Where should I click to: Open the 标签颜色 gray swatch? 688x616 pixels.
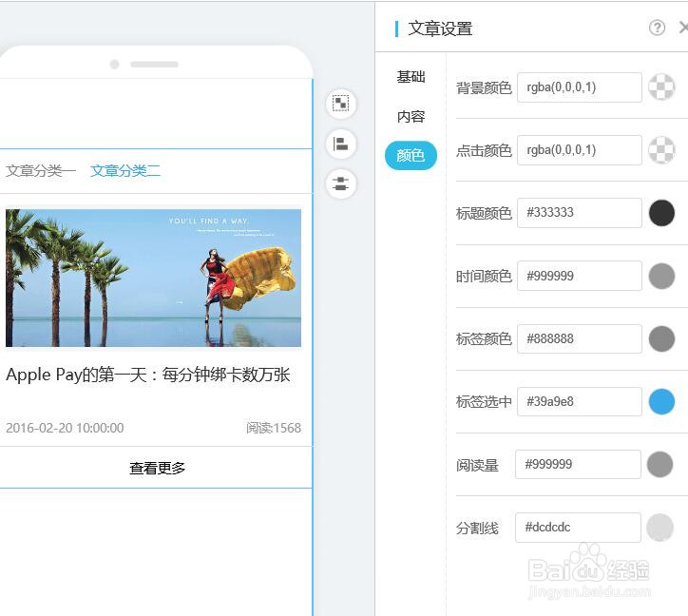(x=661, y=339)
